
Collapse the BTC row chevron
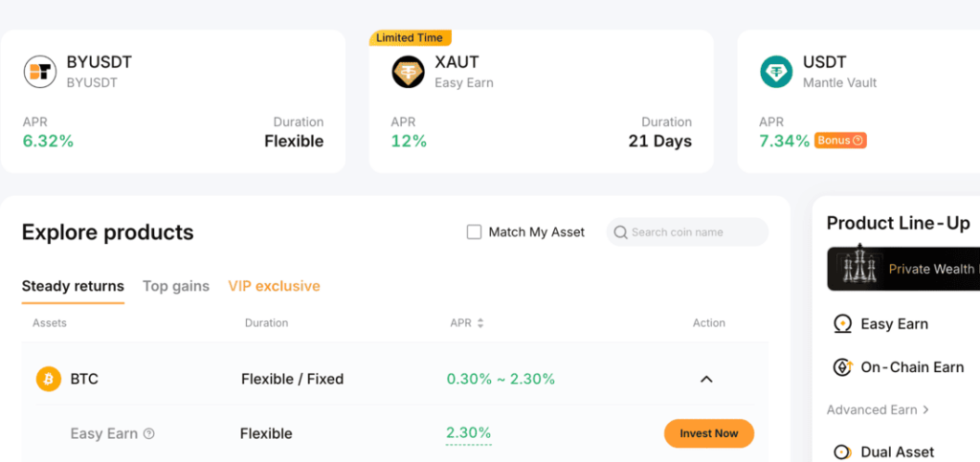pos(706,380)
